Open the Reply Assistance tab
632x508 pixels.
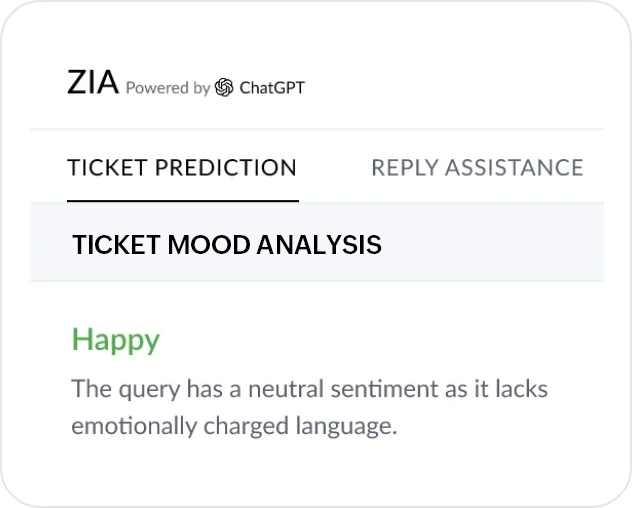[477, 167]
